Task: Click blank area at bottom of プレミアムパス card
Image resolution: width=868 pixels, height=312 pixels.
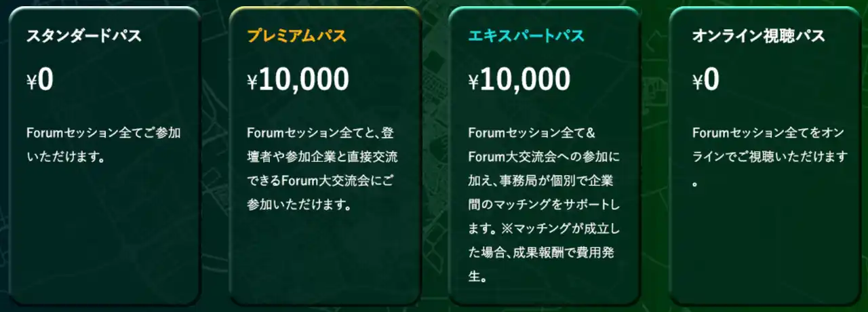Action: click(x=324, y=265)
